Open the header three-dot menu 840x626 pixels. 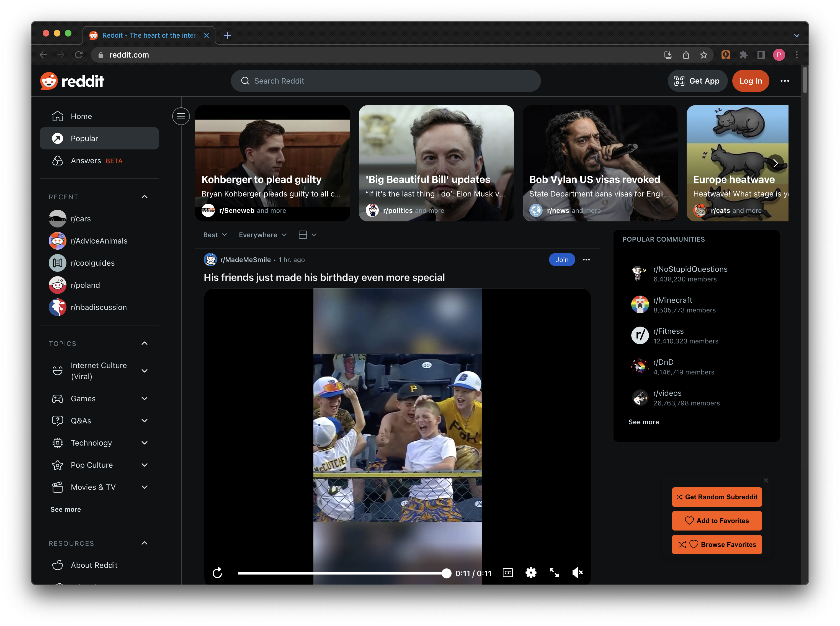point(785,81)
